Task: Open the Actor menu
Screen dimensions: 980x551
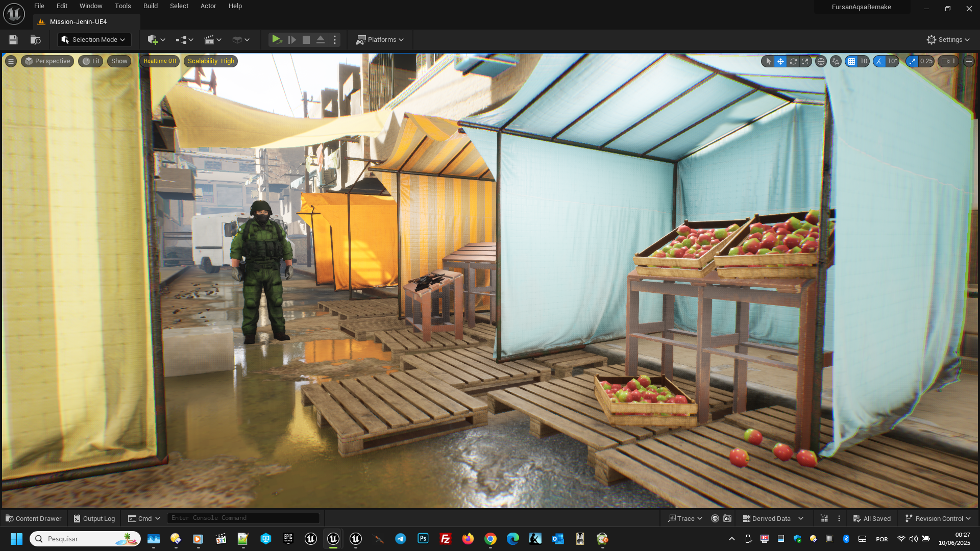Action: (x=208, y=6)
